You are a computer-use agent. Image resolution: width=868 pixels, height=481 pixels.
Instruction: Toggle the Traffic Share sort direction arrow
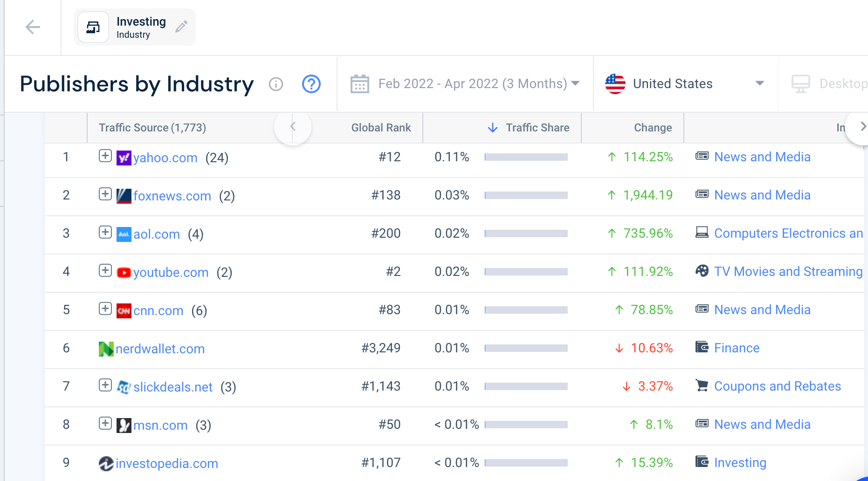[x=493, y=127]
